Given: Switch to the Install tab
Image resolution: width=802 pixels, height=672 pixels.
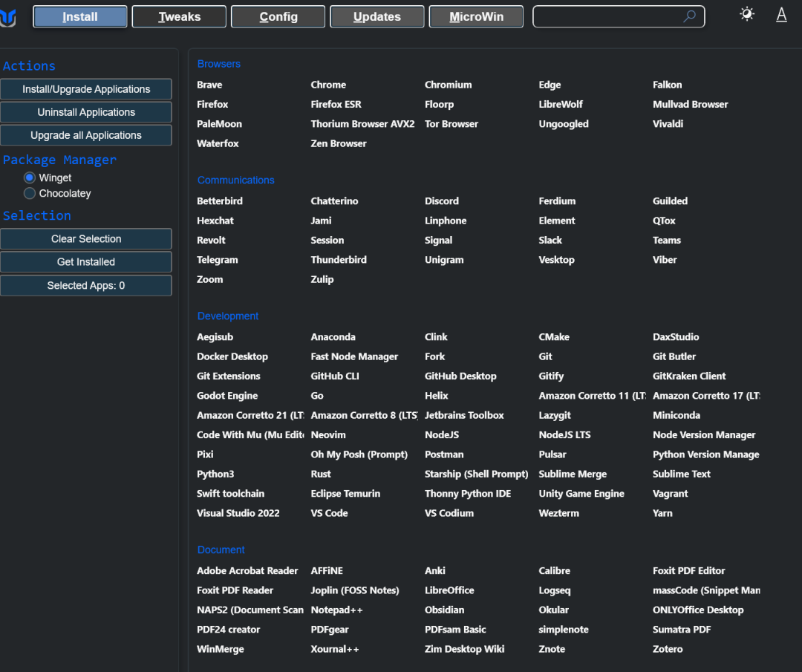Looking at the screenshot, I should (79, 17).
